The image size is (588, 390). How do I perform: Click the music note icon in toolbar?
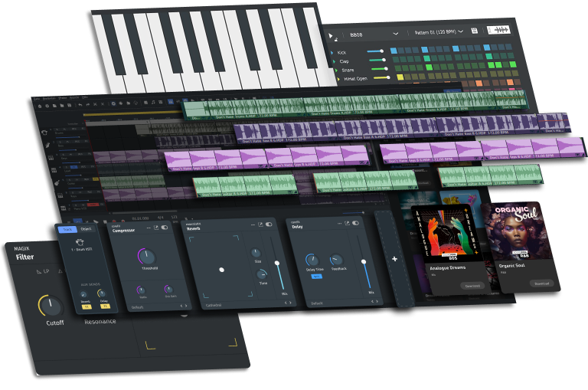click(x=153, y=102)
